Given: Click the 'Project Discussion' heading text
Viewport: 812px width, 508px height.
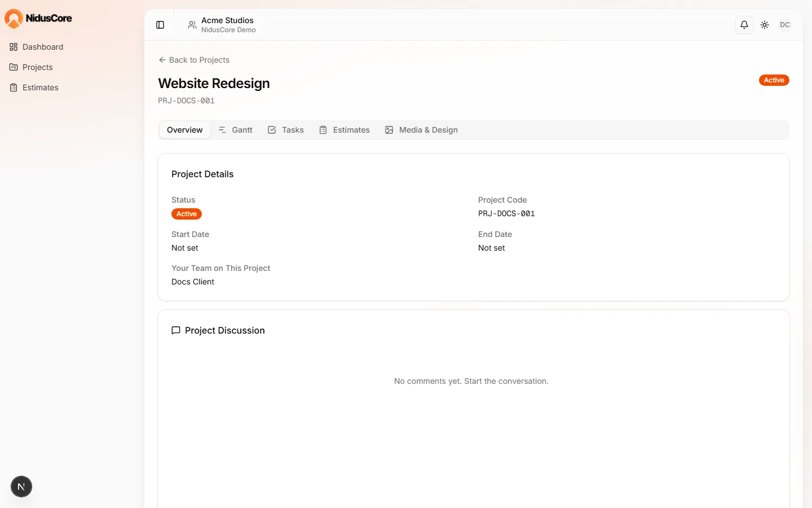Looking at the screenshot, I should tap(225, 330).
